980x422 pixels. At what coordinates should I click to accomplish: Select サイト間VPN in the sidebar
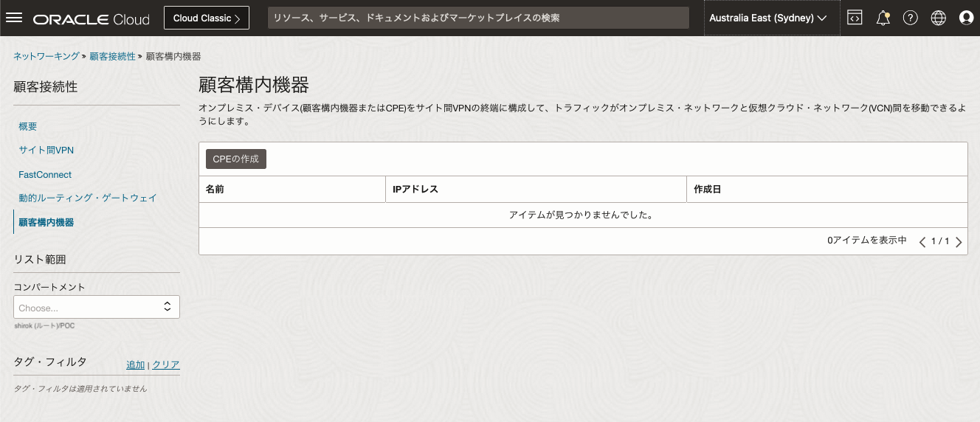coord(46,151)
